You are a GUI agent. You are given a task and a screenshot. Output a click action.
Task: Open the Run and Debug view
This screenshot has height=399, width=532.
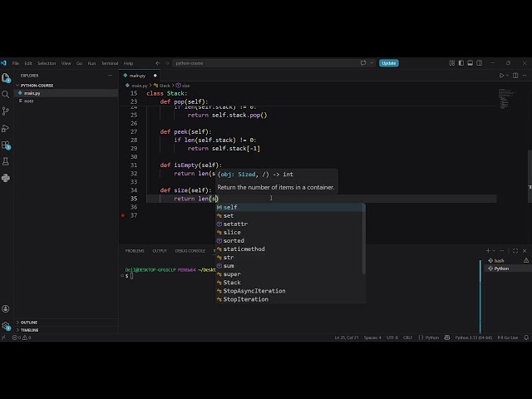click(x=6, y=128)
